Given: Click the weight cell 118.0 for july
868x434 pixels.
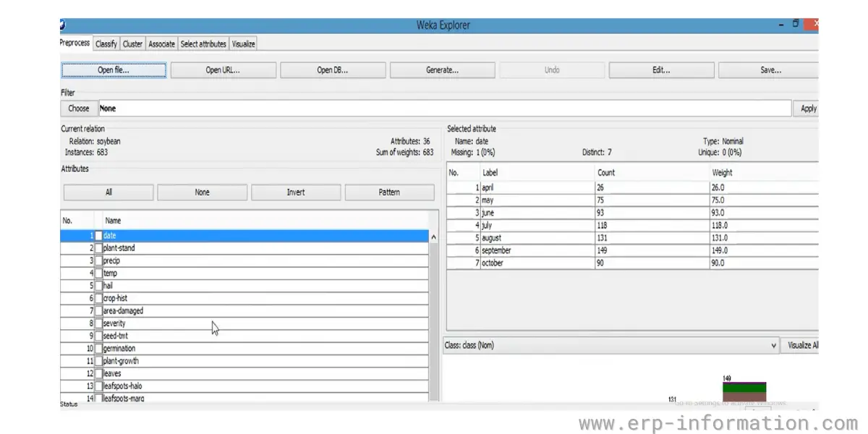Looking at the screenshot, I should 765,225.
